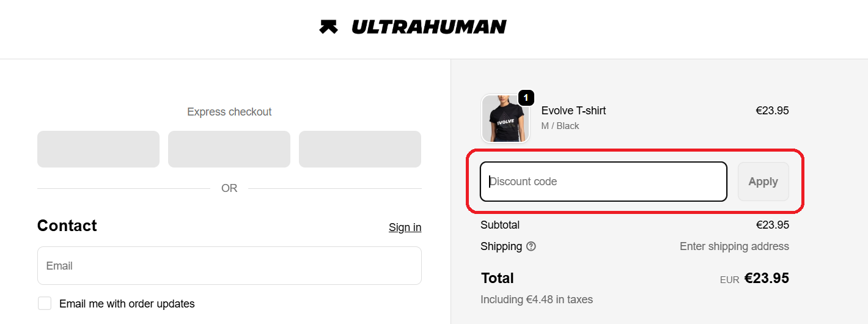Click the quantity badge on the T-shirt image
This screenshot has height=324, width=868.
526,98
